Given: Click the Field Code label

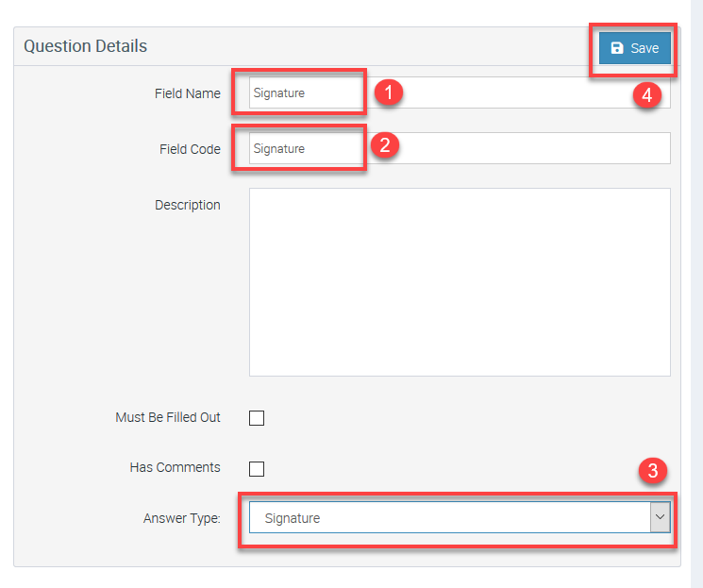Looking at the screenshot, I should coord(190,149).
